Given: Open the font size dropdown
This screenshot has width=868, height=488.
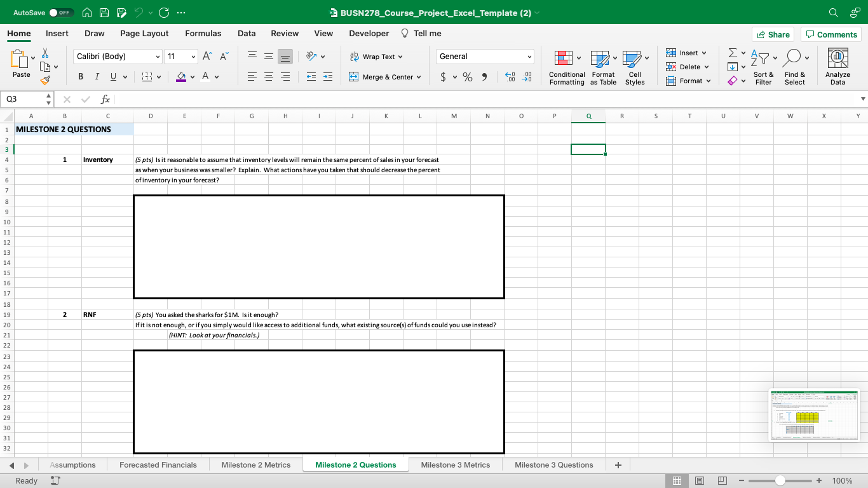Looking at the screenshot, I should pyautogui.click(x=193, y=56).
